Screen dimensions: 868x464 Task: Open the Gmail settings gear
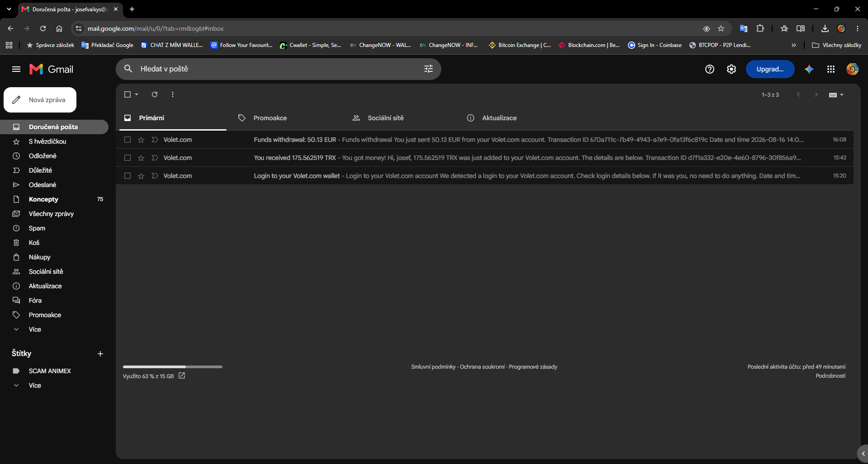tap(731, 69)
